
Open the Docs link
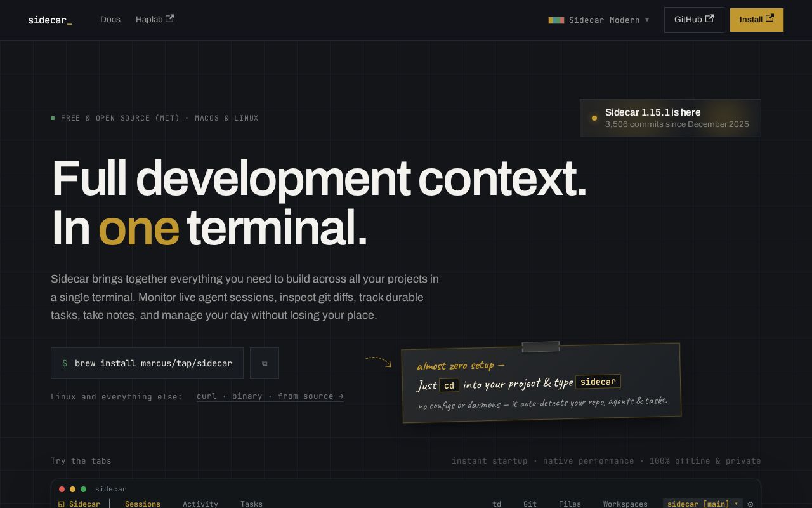pos(110,20)
